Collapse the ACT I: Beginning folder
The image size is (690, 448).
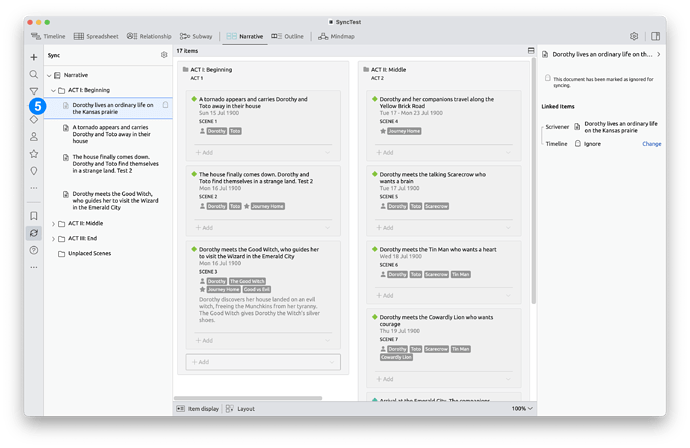click(x=53, y=90)
